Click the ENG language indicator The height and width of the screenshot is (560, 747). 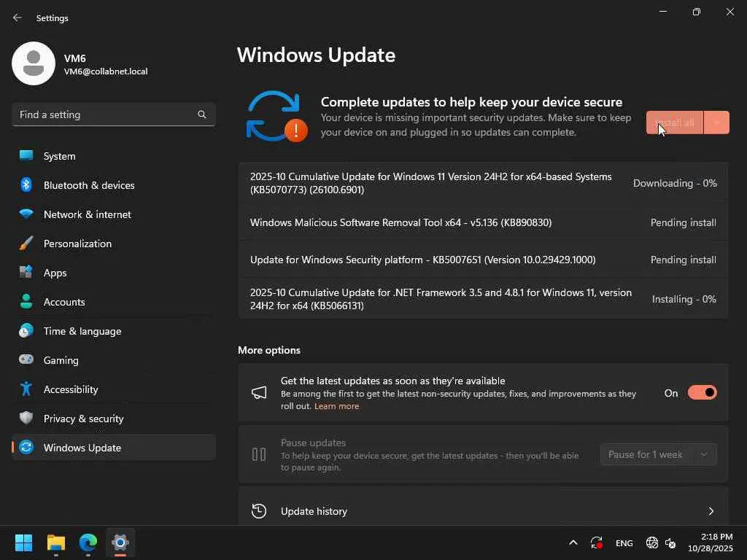[x=624, y=542]
